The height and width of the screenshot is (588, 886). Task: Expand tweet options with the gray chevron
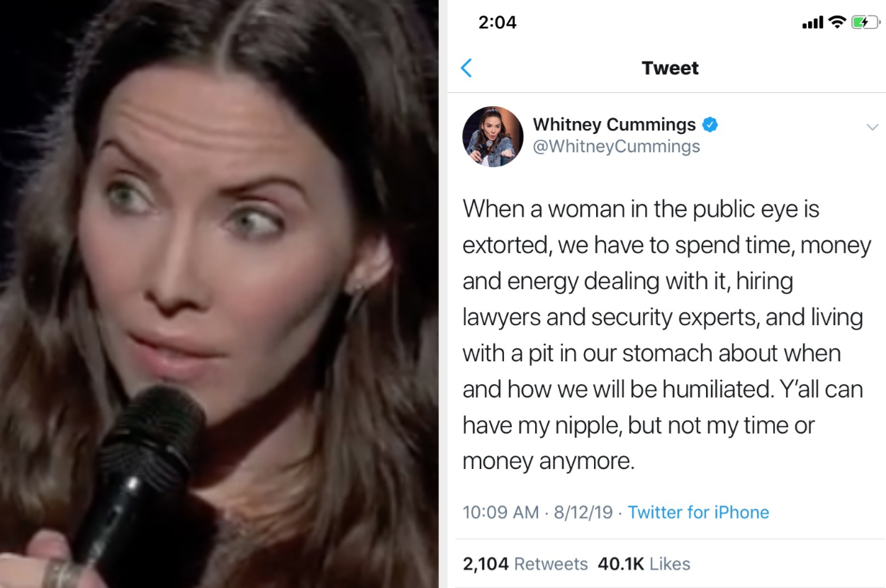[872, 128]
